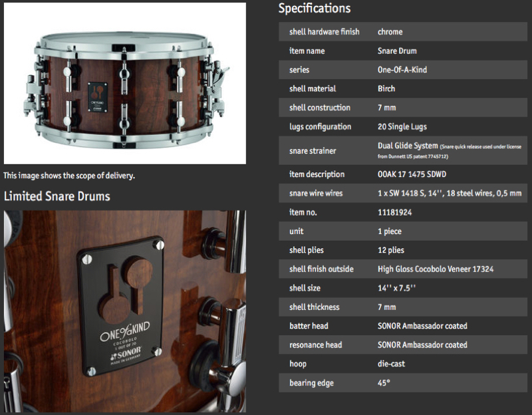Click the bearing edge value '45°'

[384, 383]
